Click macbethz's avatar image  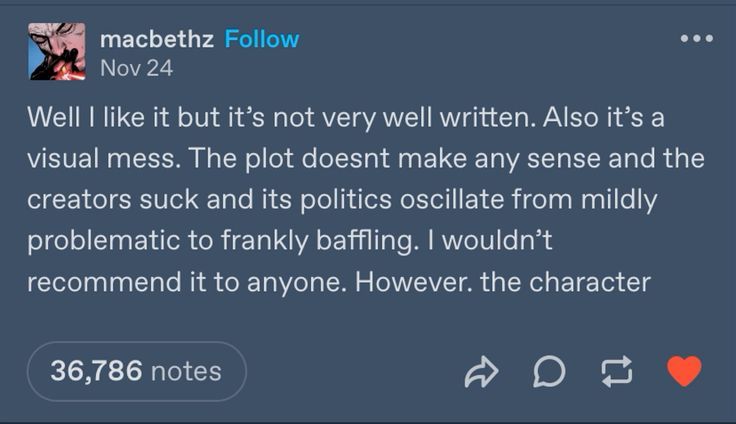pos(57,52)
